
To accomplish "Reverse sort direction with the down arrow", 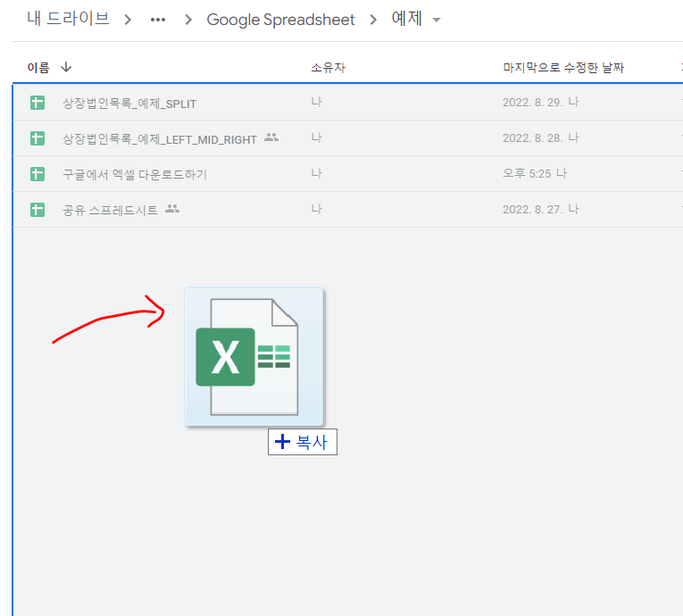I will click(66, 67).
